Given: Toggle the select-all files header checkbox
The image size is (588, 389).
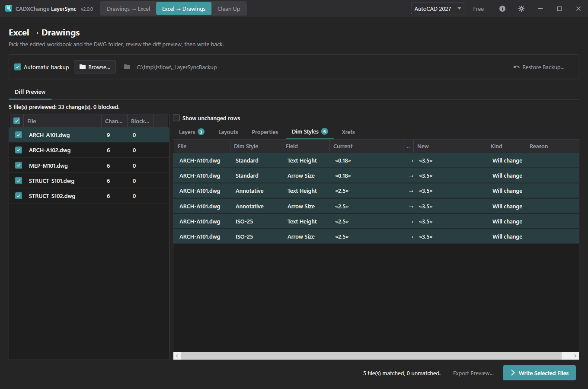Looking at the screenshot, I should tap(17, 121).
